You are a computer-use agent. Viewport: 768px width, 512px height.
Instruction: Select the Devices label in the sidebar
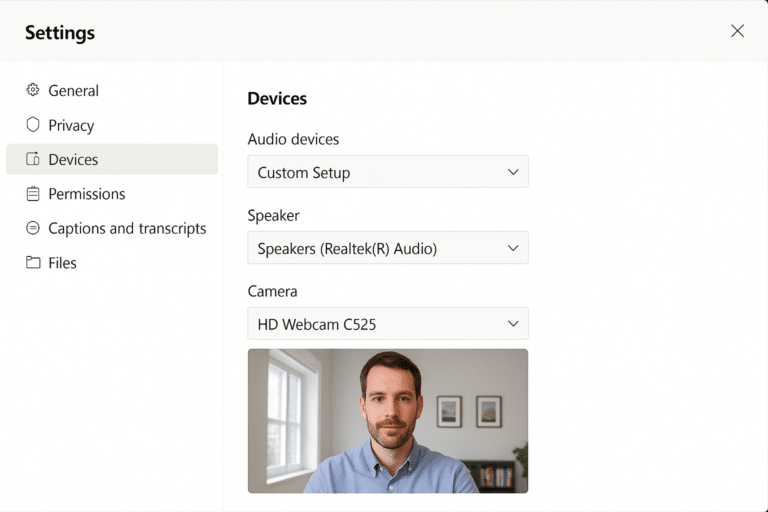pyautogui.click(x=73, y=160)
